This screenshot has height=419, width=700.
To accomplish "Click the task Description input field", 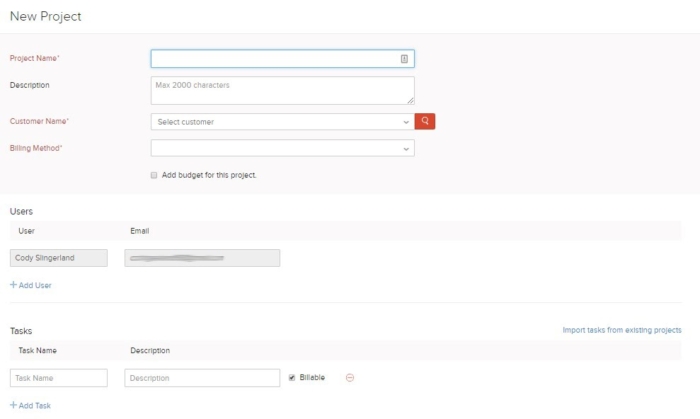I will [x=202, y=378].
